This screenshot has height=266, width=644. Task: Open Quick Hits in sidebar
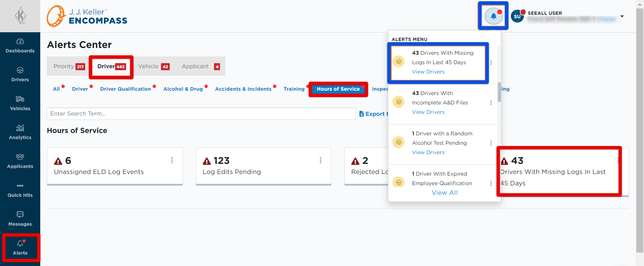20,190
